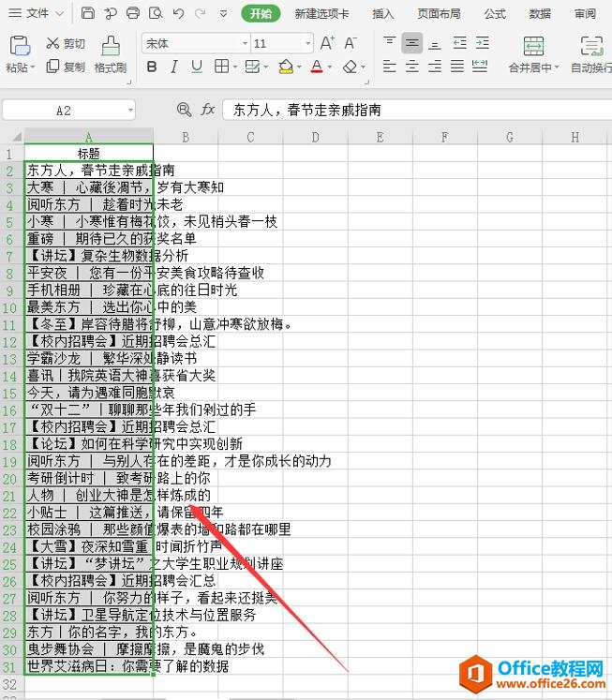Align text left horizontally
This screenshot has height=700, width=612.
389,67
